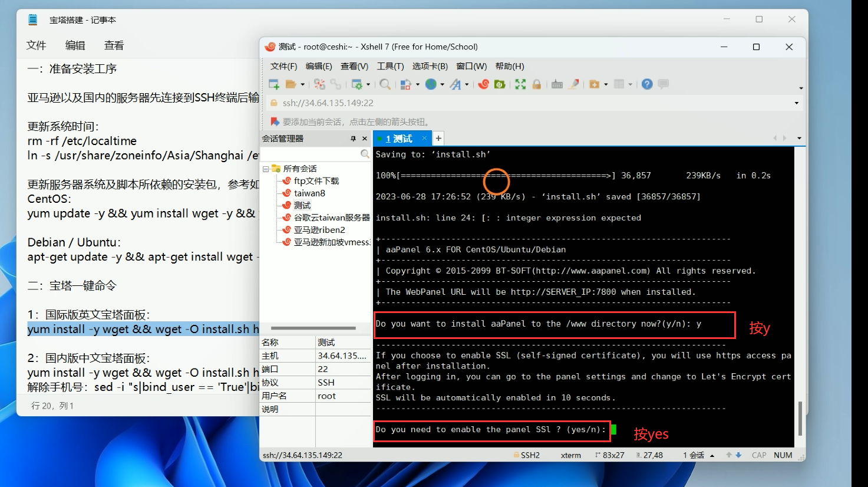Open dropdown beside the Open session folder icon
Viewport: 868px width, 487px height.
(x=303, y=84)
